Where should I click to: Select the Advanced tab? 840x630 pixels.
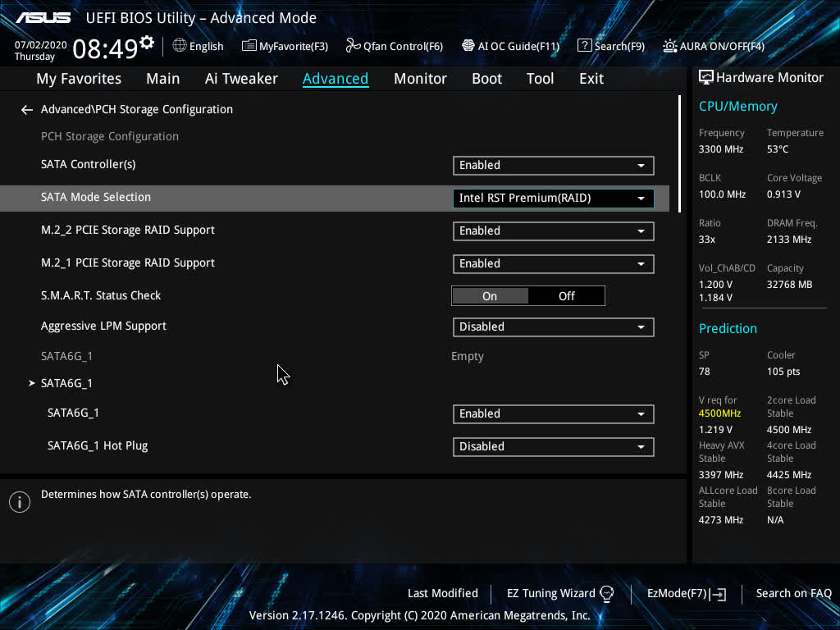pos(336,79)
